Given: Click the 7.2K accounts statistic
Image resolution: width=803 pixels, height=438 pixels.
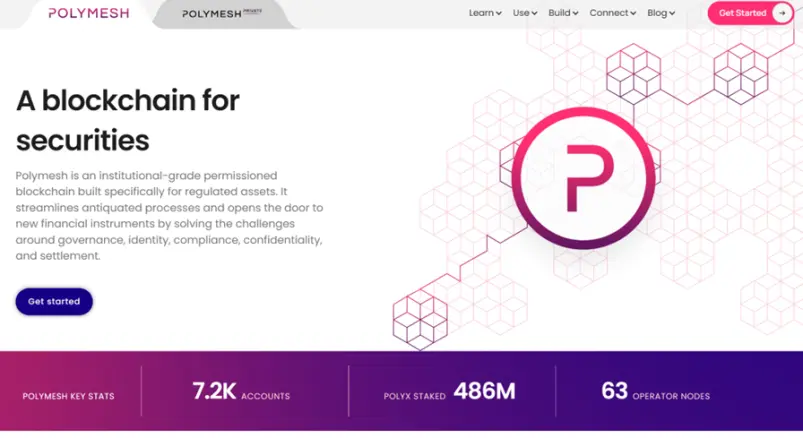Looking at the screenshot, I should coord(241,391).
